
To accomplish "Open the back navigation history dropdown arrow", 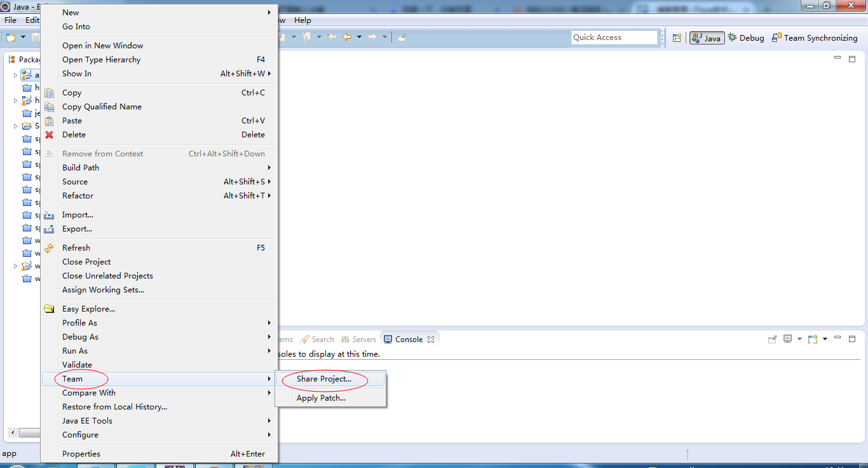I will (359, 38).
